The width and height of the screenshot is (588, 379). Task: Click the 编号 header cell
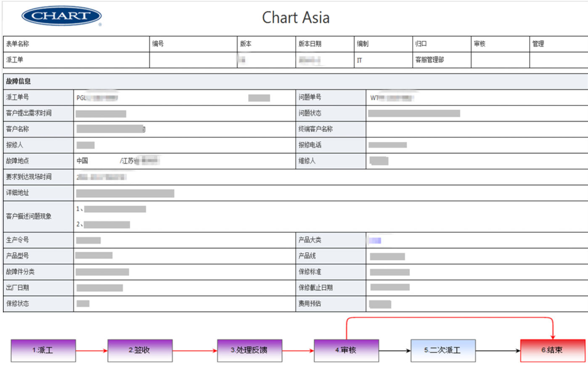pyautogui.click(x=193, y=44)
